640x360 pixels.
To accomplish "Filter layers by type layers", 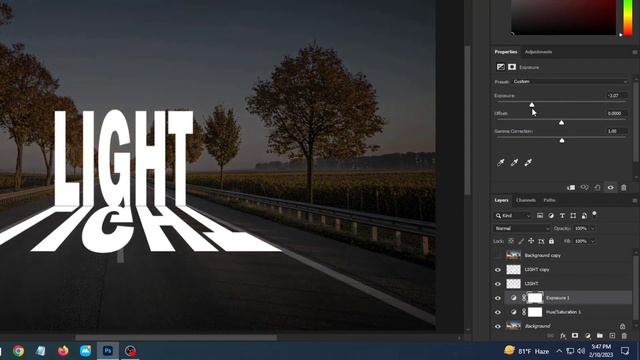I will tap(562, 216).
